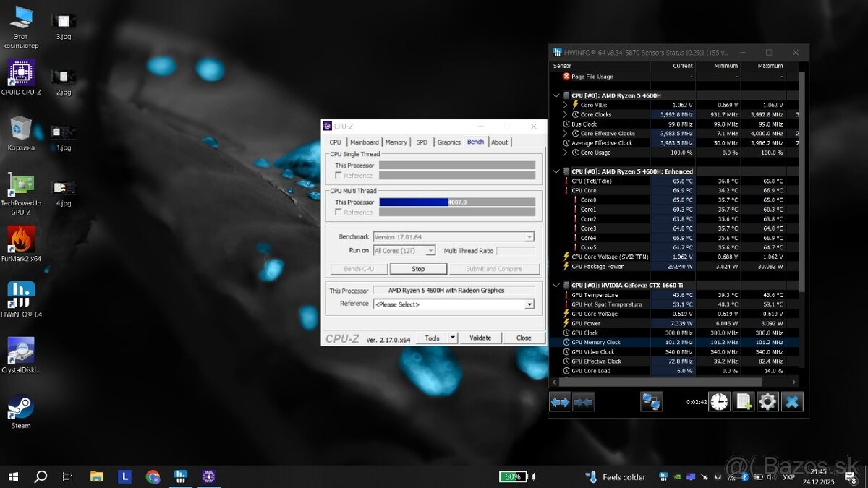868x488 pixels.
Task: Open HWiNFO settings via the gear icon
Action: click(x=767, y=401)
